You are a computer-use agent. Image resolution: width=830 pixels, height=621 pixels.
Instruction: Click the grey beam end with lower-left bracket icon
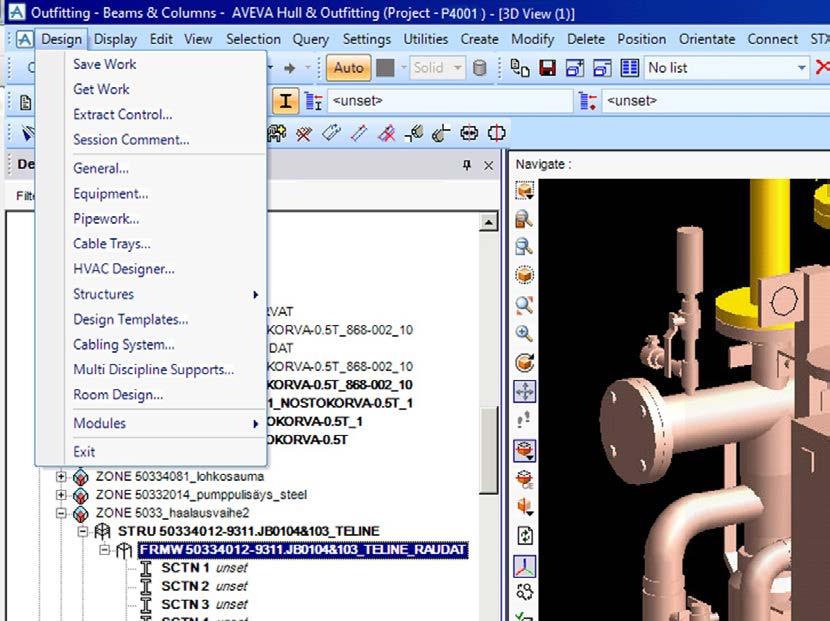click(414, 133)
